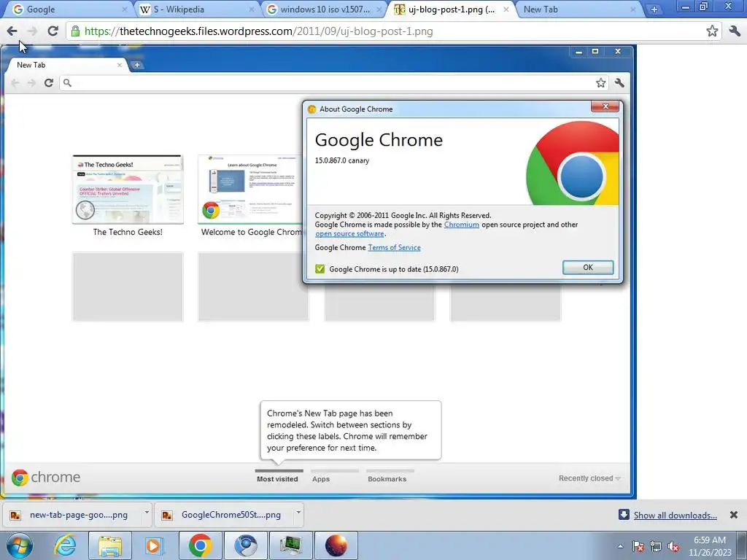Open the downloaded GoogleChrome50St....png file
Screen dimensions: 747x560
tap(224, 515)
